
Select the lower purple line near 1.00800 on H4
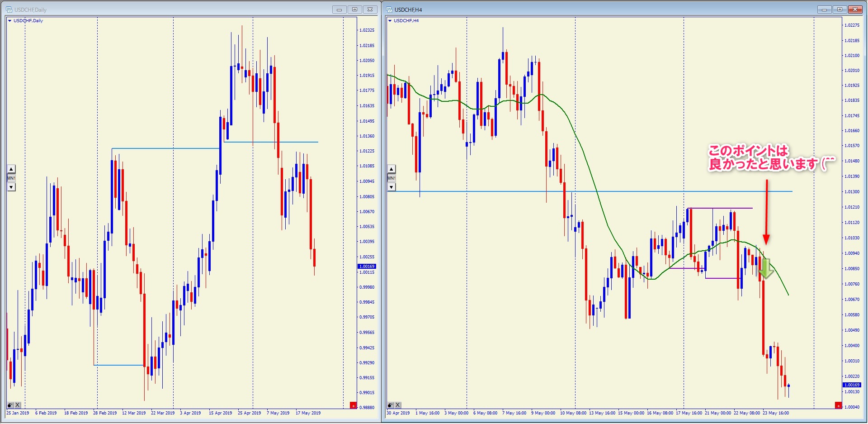click(x=722, y=278)
